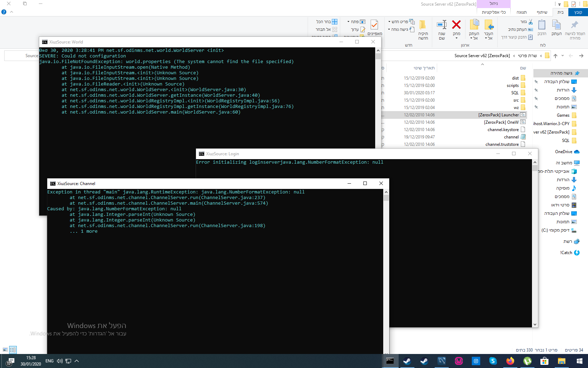This screenshot has width=588, height=368.
Task: Open the View (תצוגה) ribbon tab
Action: [521, 12]
